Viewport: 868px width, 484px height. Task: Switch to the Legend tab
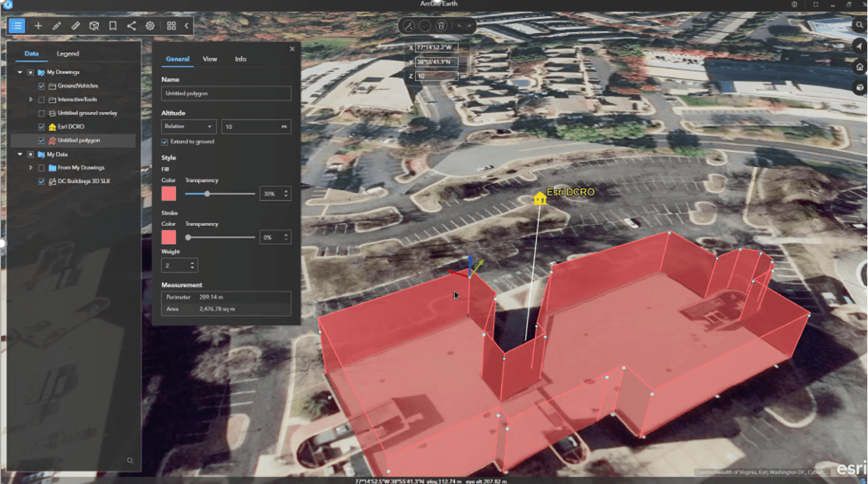pos(68,53)
